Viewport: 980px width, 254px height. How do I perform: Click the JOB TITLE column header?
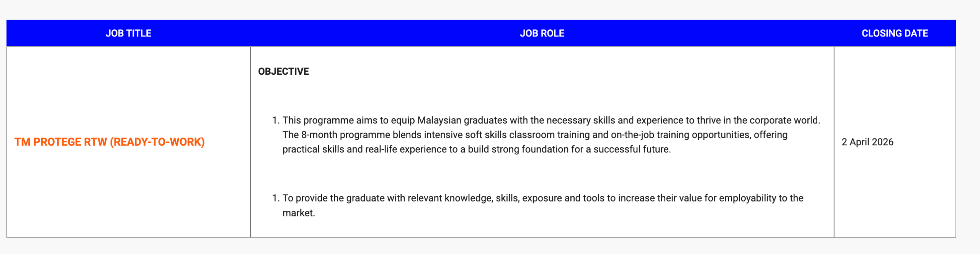point(128,33)
